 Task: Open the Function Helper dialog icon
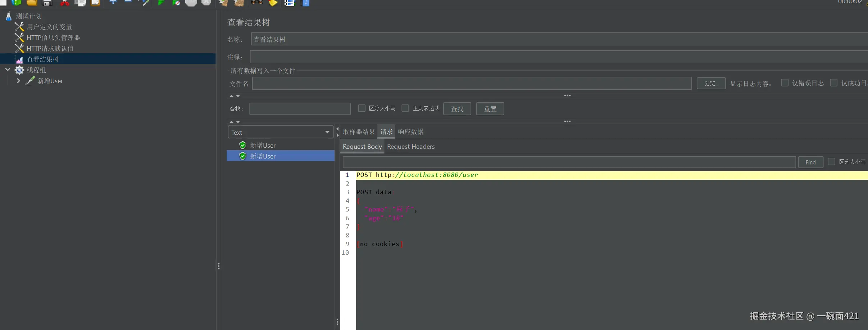tap(290, 3)
